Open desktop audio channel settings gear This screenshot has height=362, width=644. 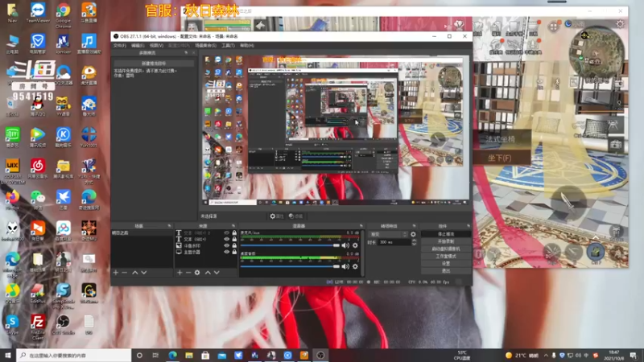point(355,266)
